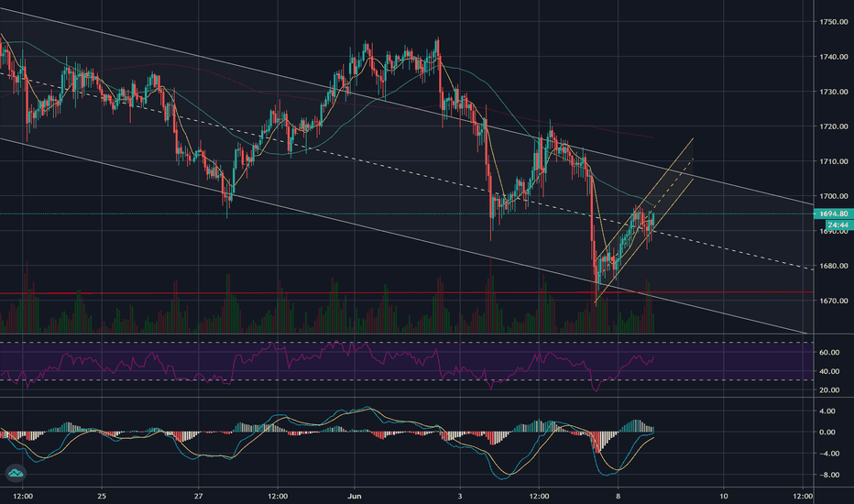Click the 1694.80 current price label

(x=834, y=214)
